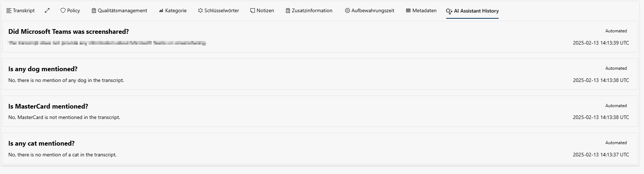Open the Qualitätsmanagement tab
This screenshot has width=644, height=174.
coord(119,10)
